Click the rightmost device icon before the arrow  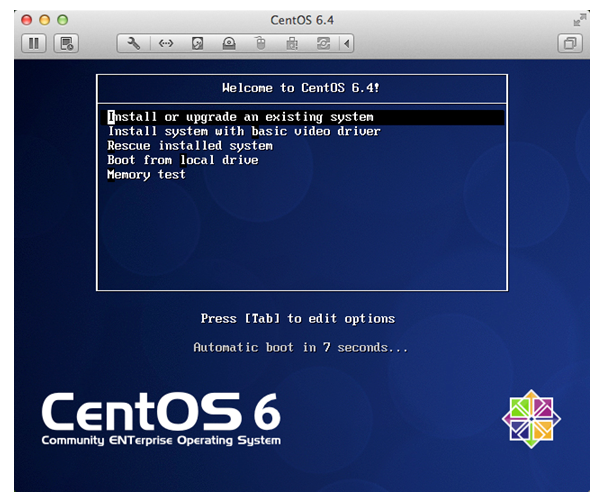(x=324, y=44)
